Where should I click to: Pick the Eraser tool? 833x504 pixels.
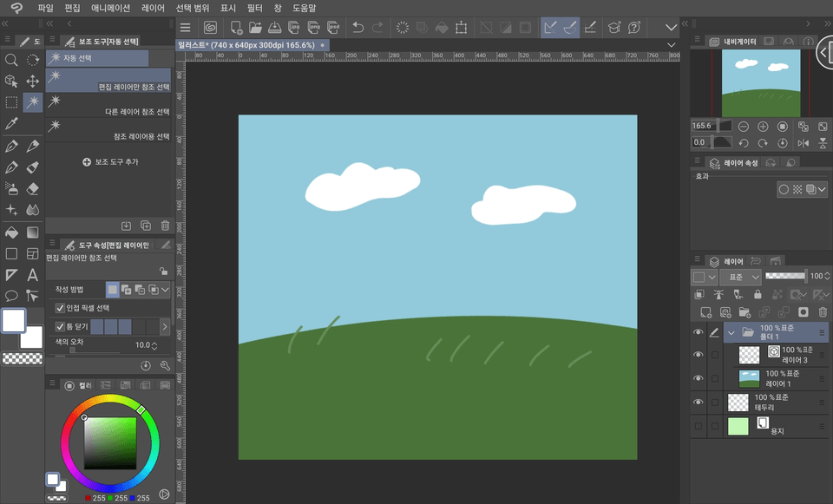[x=33, y=188]
